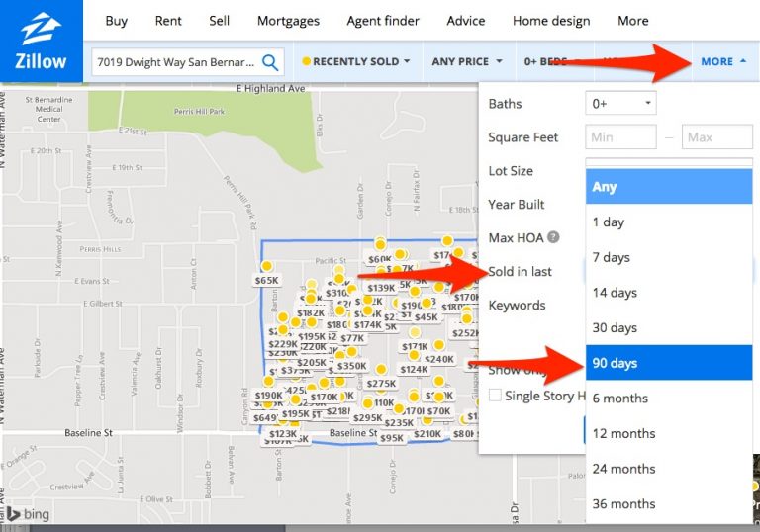
Task: Collapse the More filters dropdown
Action: 723,61
